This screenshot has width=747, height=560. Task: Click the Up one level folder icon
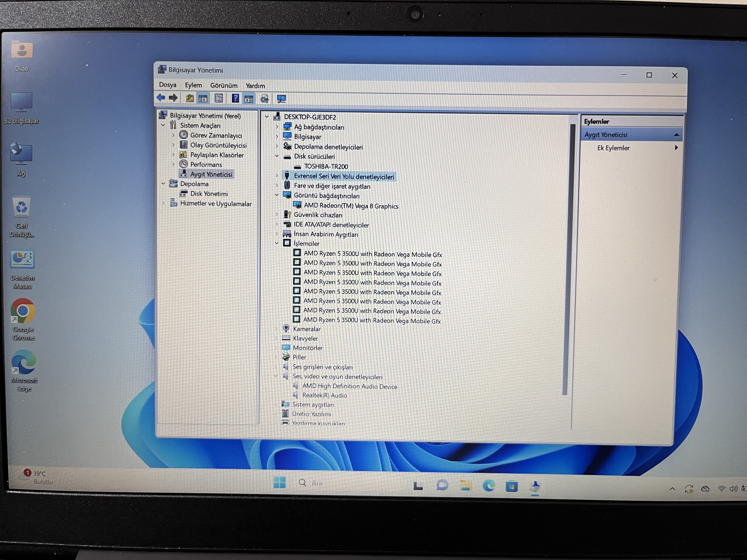click(x=190, y=98)
